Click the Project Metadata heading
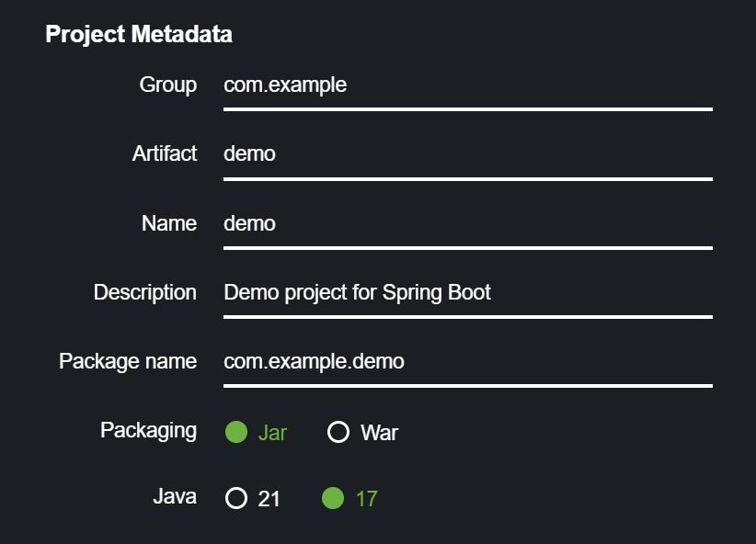Viewport: 756px width, 544px height. (139, 35)
